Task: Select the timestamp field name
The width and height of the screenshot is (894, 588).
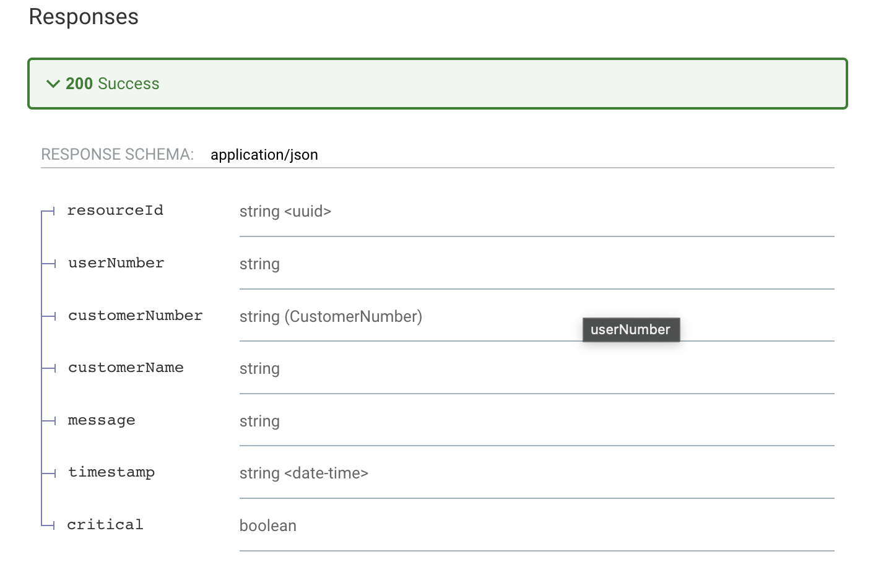Action: [111, 472]
